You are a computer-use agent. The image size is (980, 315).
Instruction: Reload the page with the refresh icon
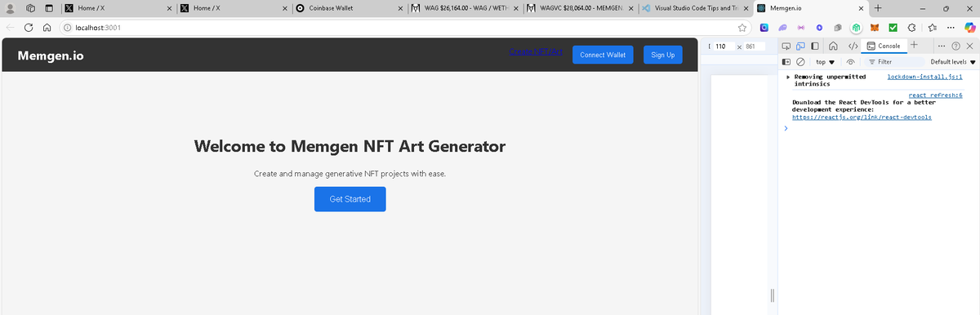(29, 27)
